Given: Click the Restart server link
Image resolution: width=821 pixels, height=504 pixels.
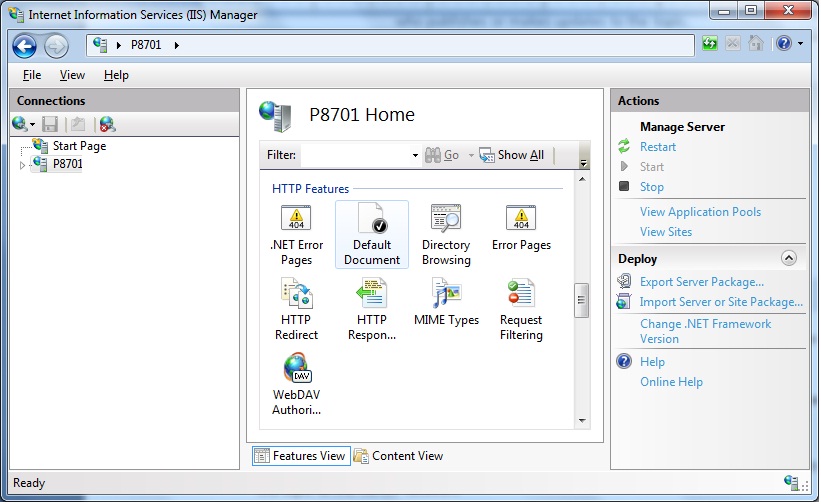Looking at the screenshot, I should [658, 147].
